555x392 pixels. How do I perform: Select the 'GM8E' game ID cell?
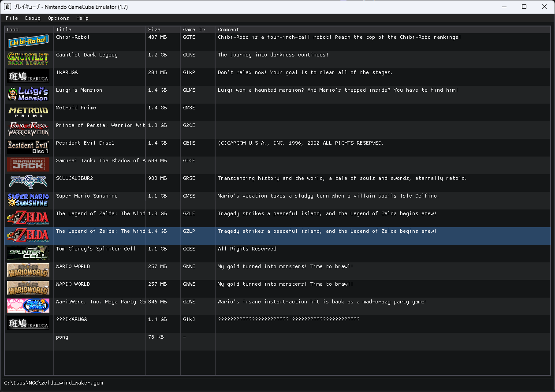tap(189, 108)
